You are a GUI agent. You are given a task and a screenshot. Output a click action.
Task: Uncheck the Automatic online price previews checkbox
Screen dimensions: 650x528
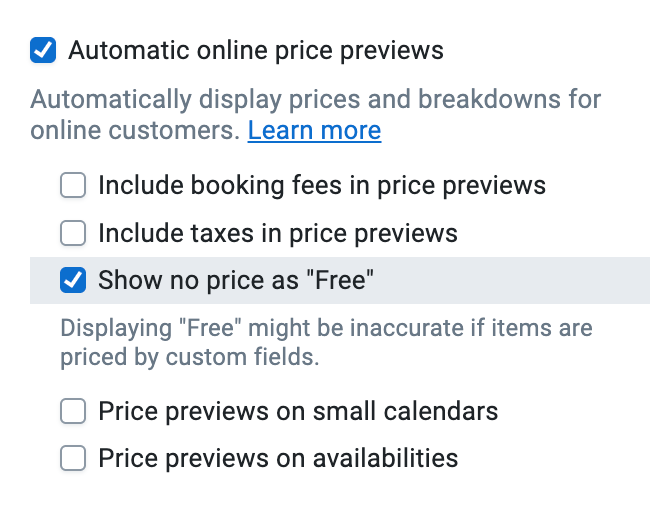point(43,50)
